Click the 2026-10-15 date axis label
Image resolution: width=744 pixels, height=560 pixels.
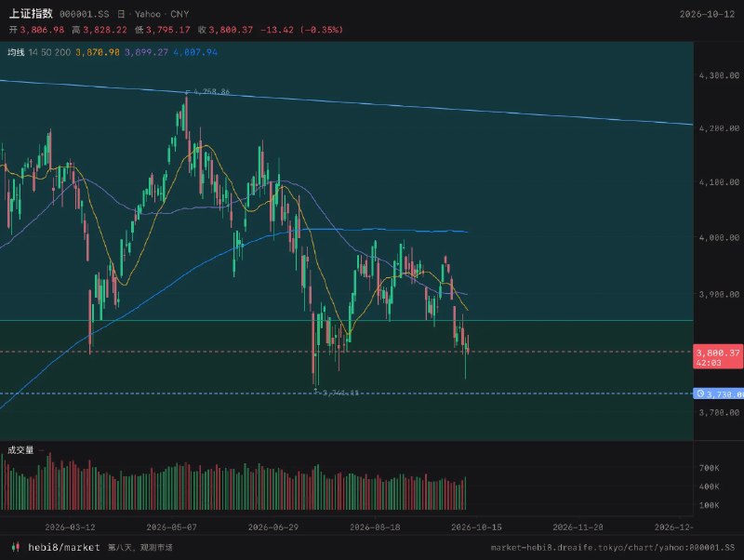pyautogui.click(x=476, y=527)
